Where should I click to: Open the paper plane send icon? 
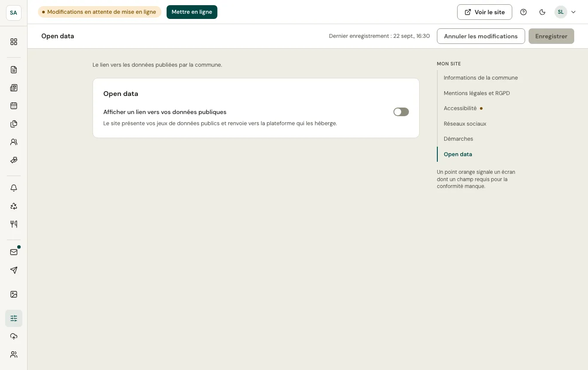(x=14, y=270)
